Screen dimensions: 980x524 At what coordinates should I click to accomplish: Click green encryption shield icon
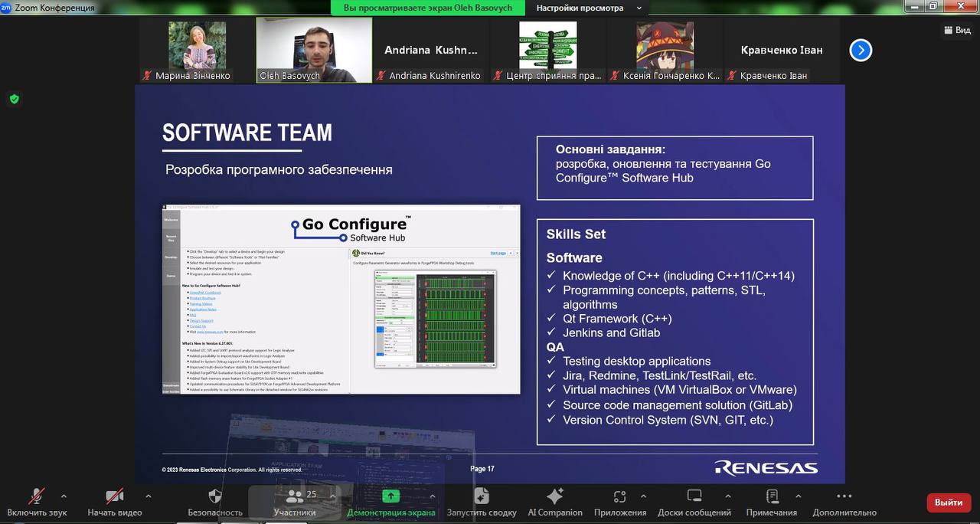(14, 99)
